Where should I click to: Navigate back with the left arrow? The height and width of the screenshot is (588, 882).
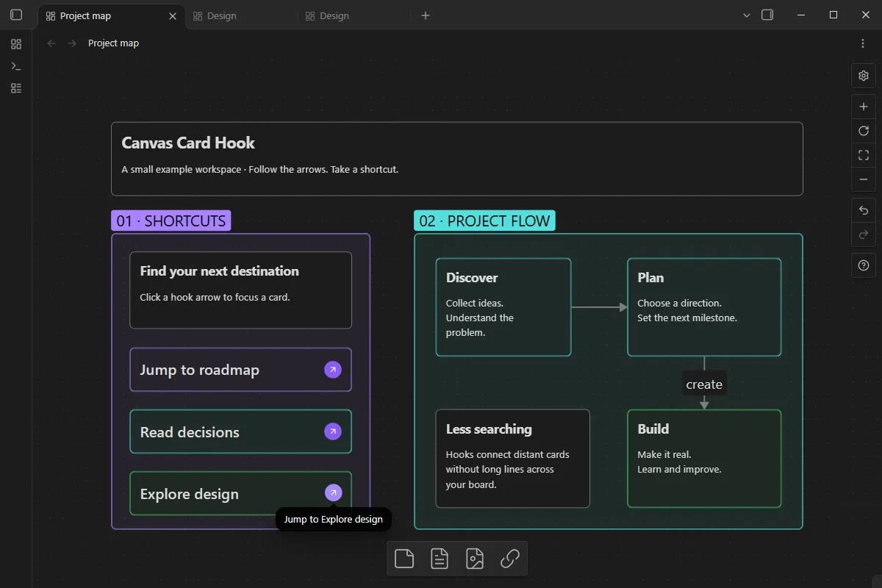click(x=51, y=43)
